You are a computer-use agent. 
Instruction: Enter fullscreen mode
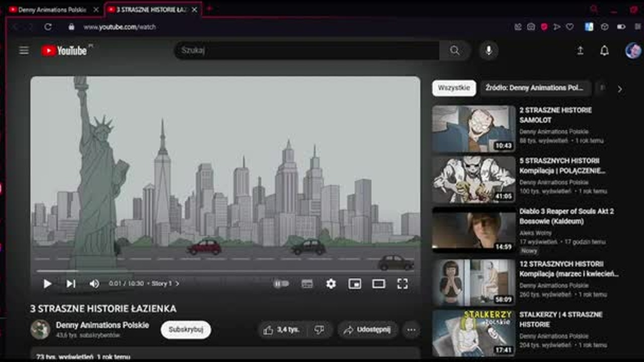[x=403, y=284]
